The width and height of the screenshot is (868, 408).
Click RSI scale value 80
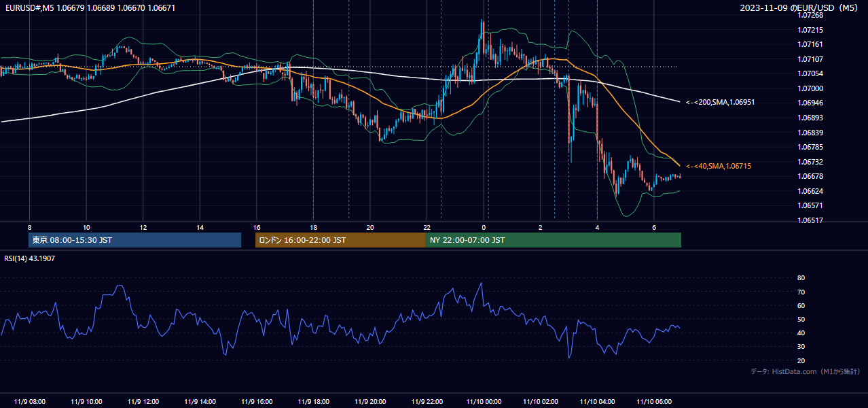801,278
